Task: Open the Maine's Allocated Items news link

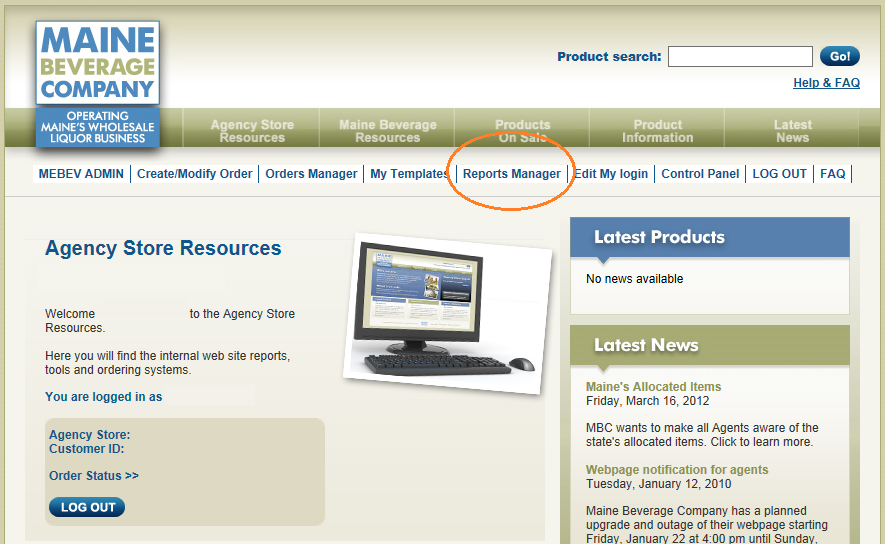Action: click(653, 387)
